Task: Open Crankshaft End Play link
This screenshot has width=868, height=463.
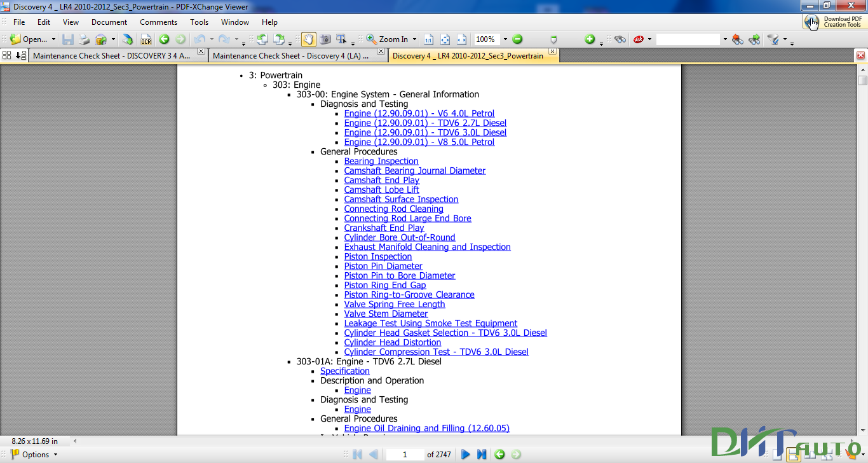Action: pyautogui.click(x=384, y=228)
